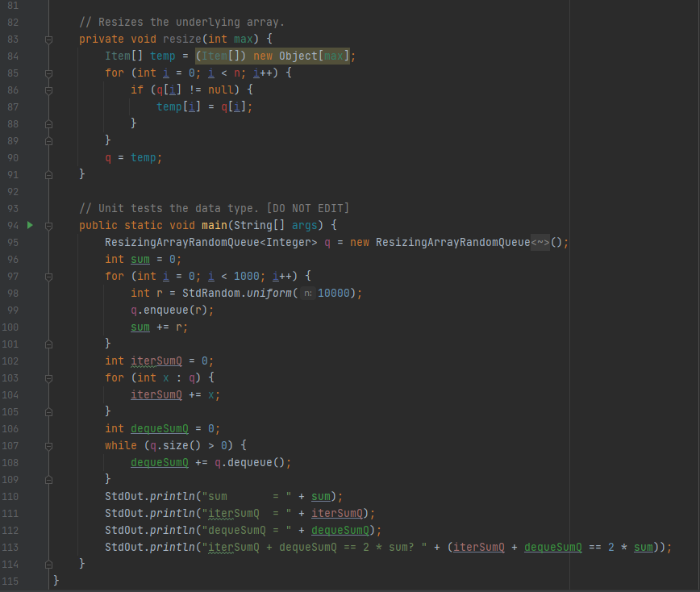This screenshot has width=700, height=592.
Task: Collapse the for-each loop over q
Action: 48,377
